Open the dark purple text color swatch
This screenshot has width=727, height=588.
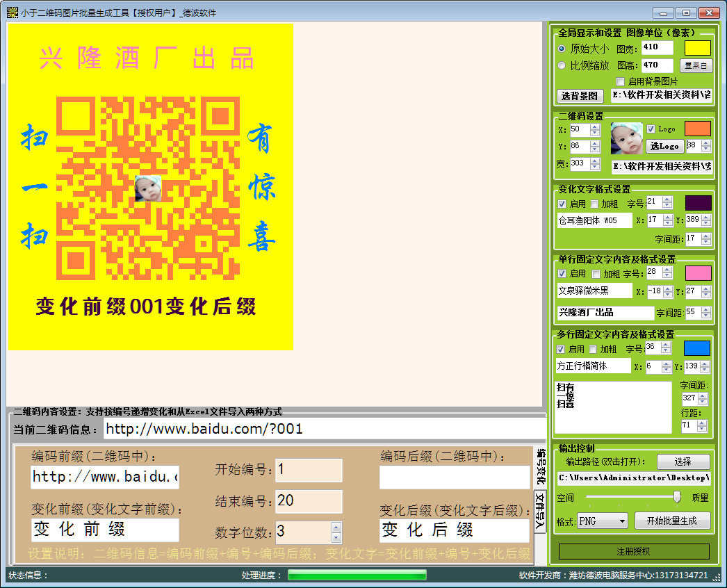698,203
